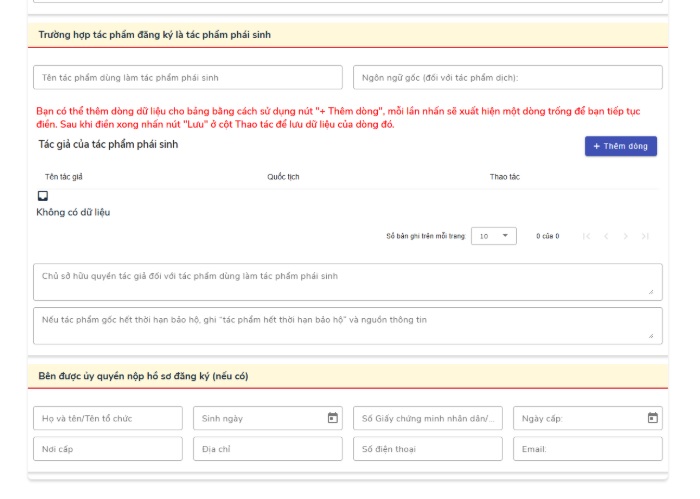
Task: Go to previous page pagination arrow
Action: pyautogui.click(x=606, y=236)
